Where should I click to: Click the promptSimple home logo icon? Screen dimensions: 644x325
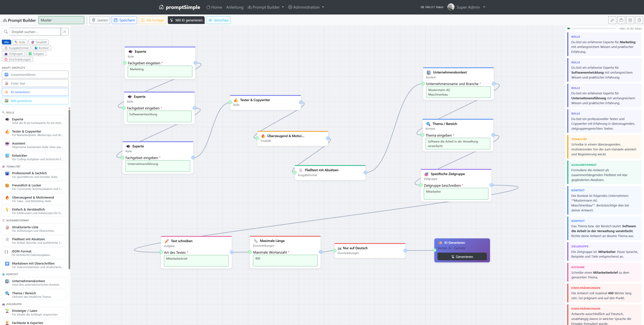click(161, 7)
